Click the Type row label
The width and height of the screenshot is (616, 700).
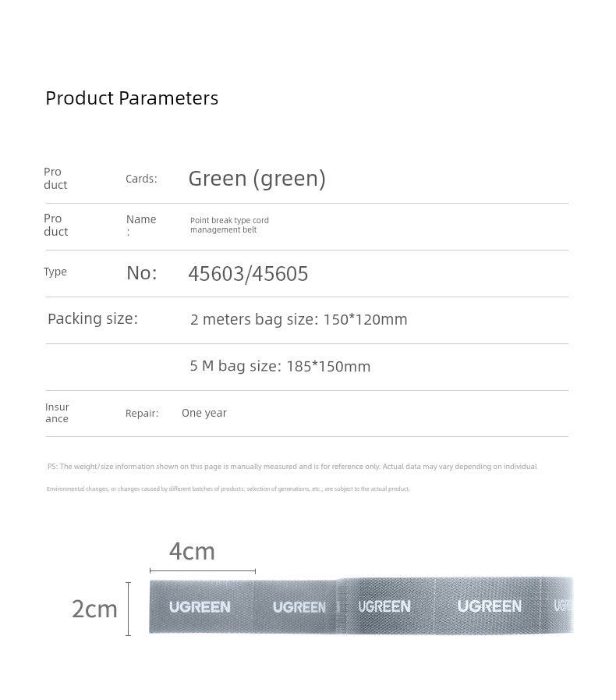pos(55,272)
